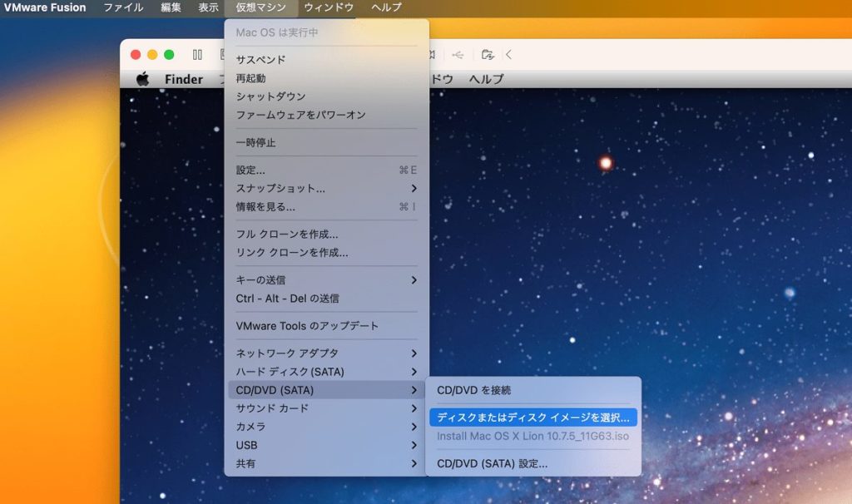Image resolution: width=852 pixels, height=504 pixels.
Task: Expand CD/DVD (SATA) submenu
Action: 326,390
